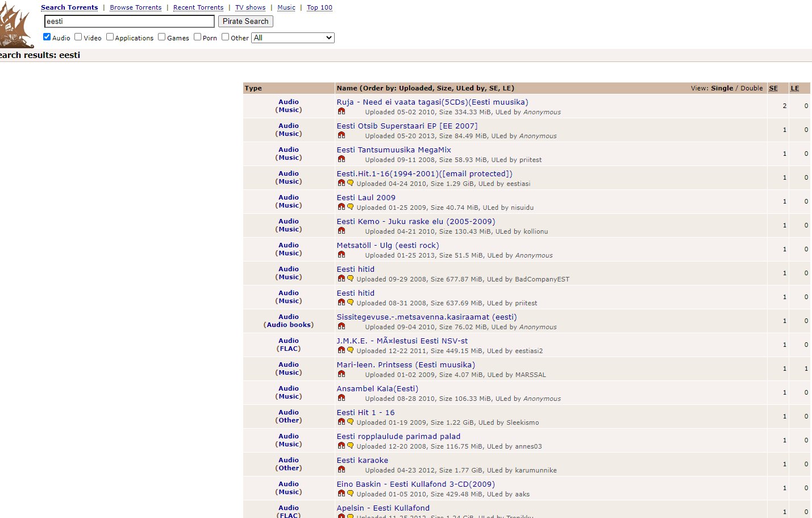Open uploader profile Sleekismo

[523, 422]
